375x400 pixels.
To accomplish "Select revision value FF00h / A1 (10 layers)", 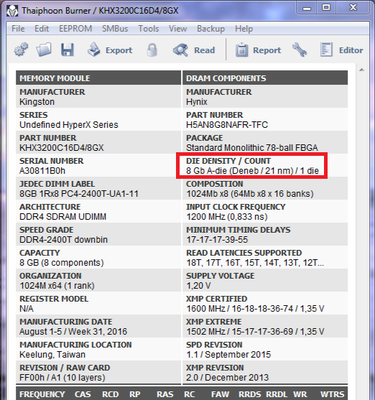I will click(x=62, y=378).
